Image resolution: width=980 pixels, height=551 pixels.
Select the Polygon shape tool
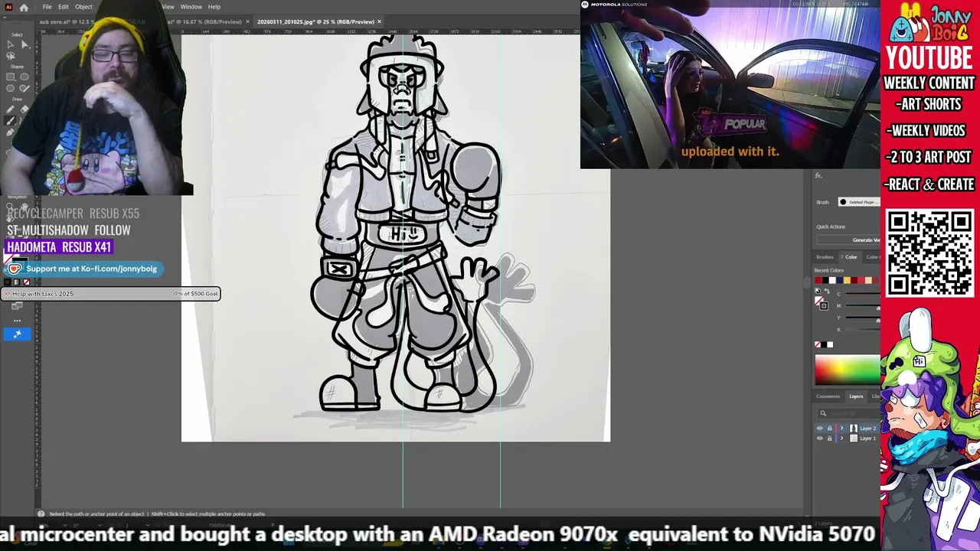pyautogui.click(x=10, y=88)
